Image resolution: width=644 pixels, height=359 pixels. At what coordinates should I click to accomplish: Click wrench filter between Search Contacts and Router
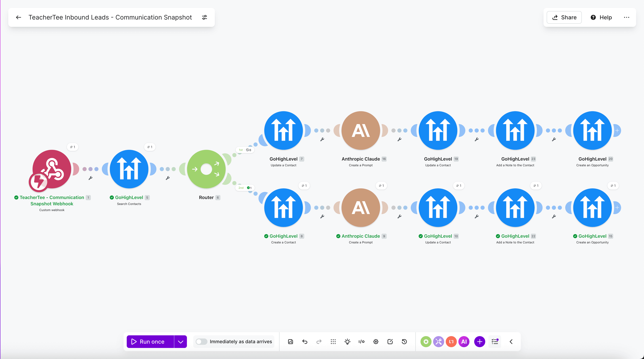tap(168, 178)
